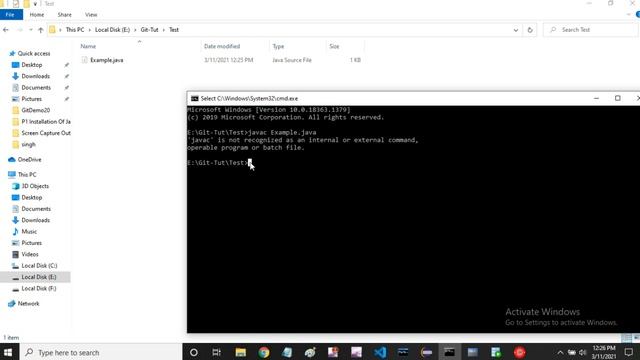Open Task View on the taskbar
Image resolution: width=640 pixels, height=360 pixels.
pos(217,352)
